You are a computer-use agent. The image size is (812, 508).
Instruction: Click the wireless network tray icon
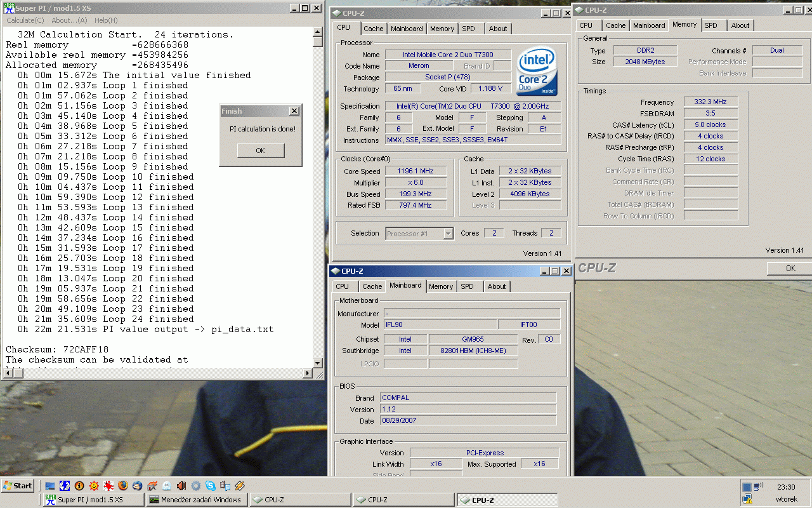point(758,487)
